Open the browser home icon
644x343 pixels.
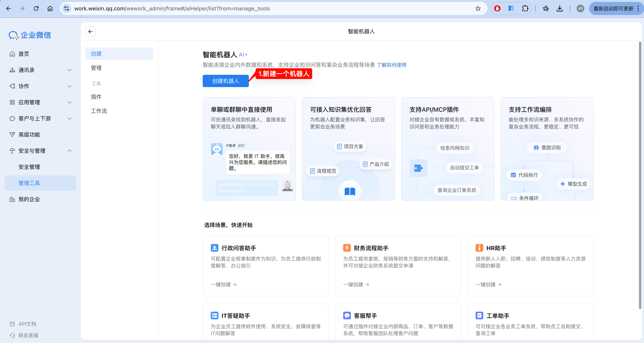50,8
